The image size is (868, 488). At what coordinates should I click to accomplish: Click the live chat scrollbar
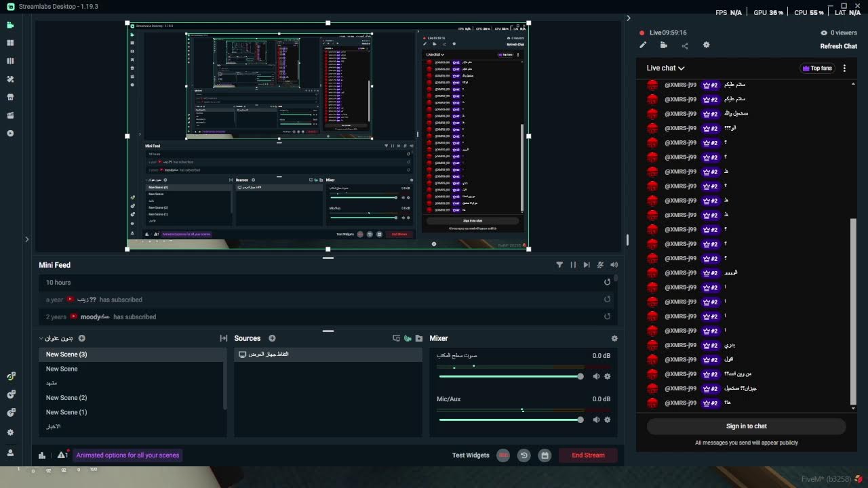[853, 311]
